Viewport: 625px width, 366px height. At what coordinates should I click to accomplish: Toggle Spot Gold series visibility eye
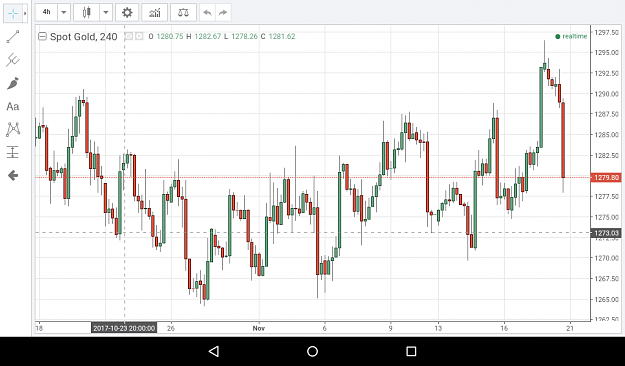(x=129, y=36)
